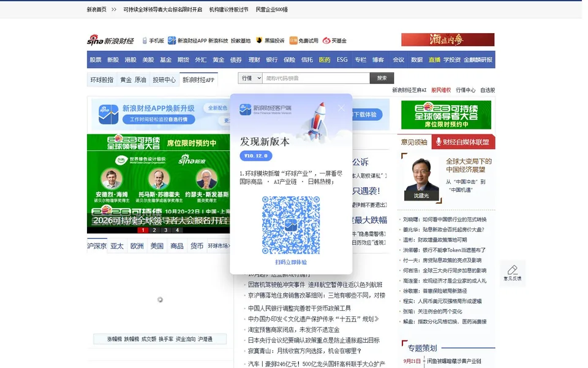588x368 pixels.
Task: Click the 行情中心 link
Action: (x=466, y=90)
